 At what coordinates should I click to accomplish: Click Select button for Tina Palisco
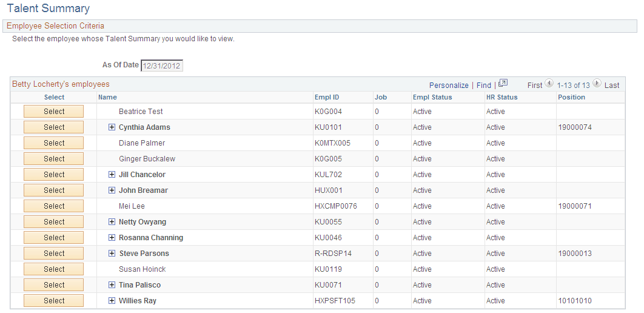tap(54, 284)
